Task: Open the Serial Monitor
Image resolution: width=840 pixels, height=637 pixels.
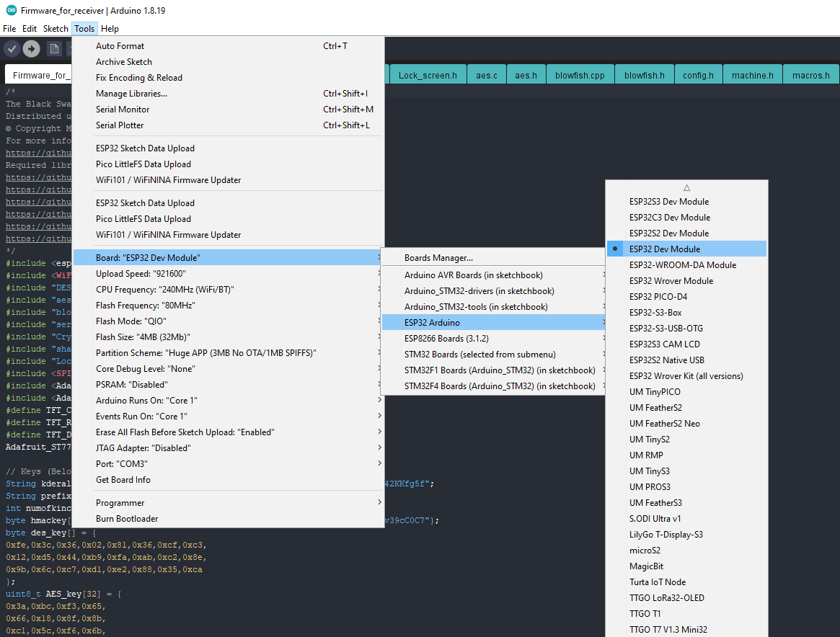Action: (229, 110)
